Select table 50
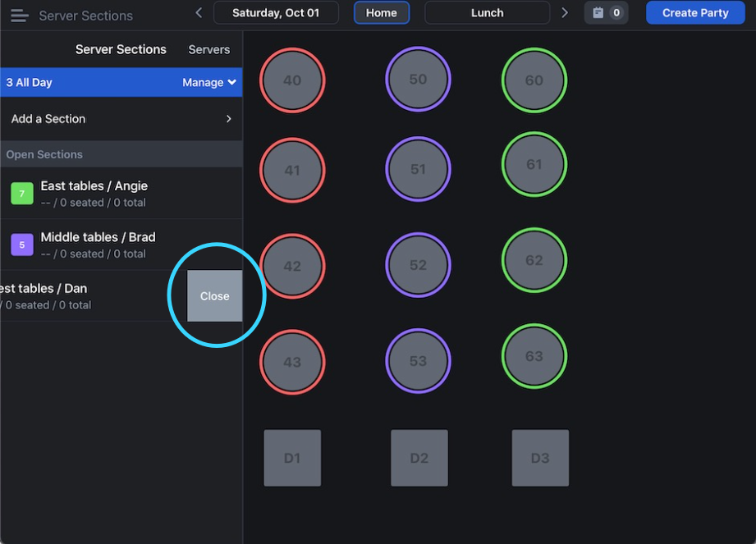 point(418,79)
